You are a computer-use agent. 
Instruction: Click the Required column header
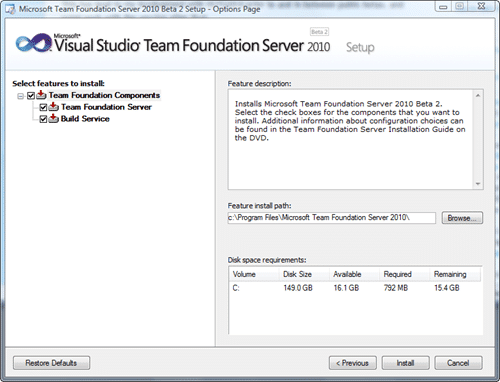pyautogui.click(x=404, y=274)
